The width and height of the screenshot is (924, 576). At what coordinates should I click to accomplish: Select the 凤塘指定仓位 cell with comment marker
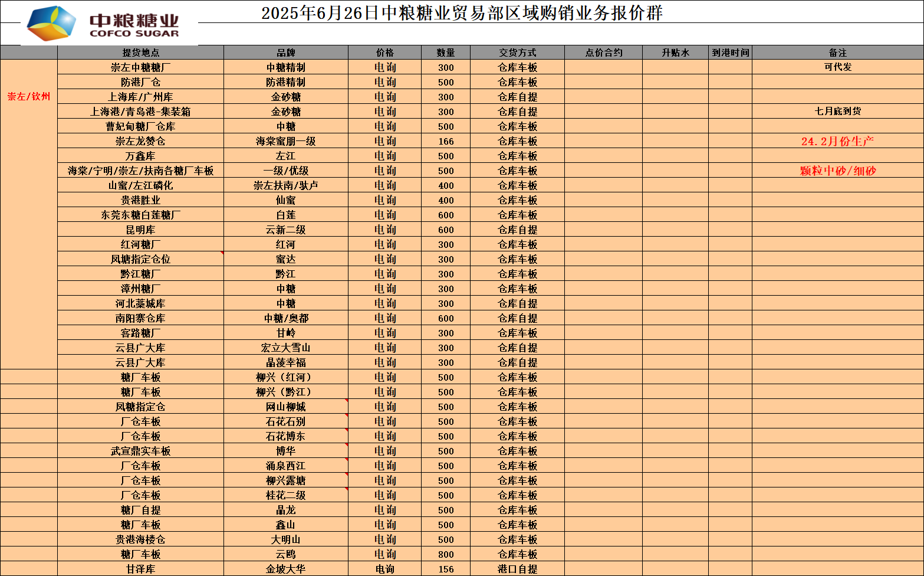(140, 259)
